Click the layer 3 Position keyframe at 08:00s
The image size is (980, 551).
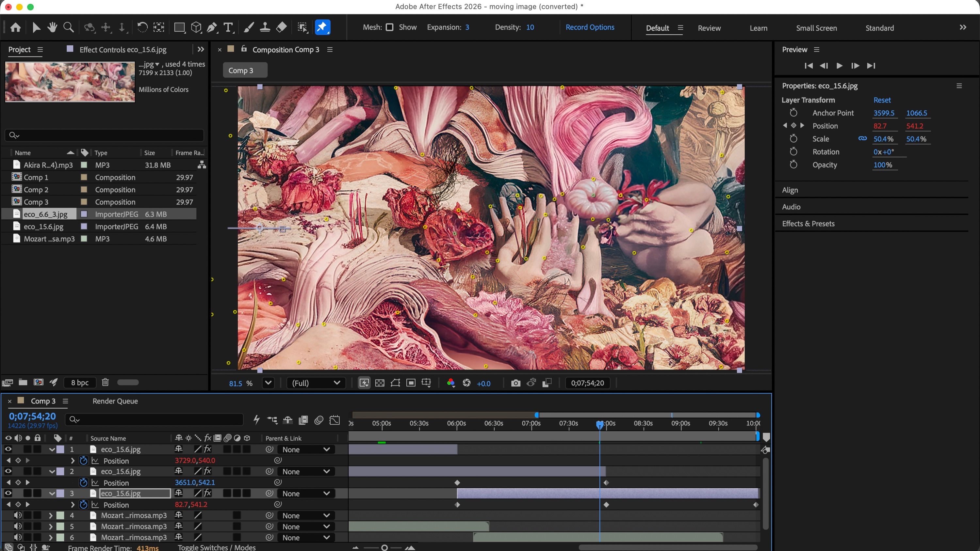point(606,505)
